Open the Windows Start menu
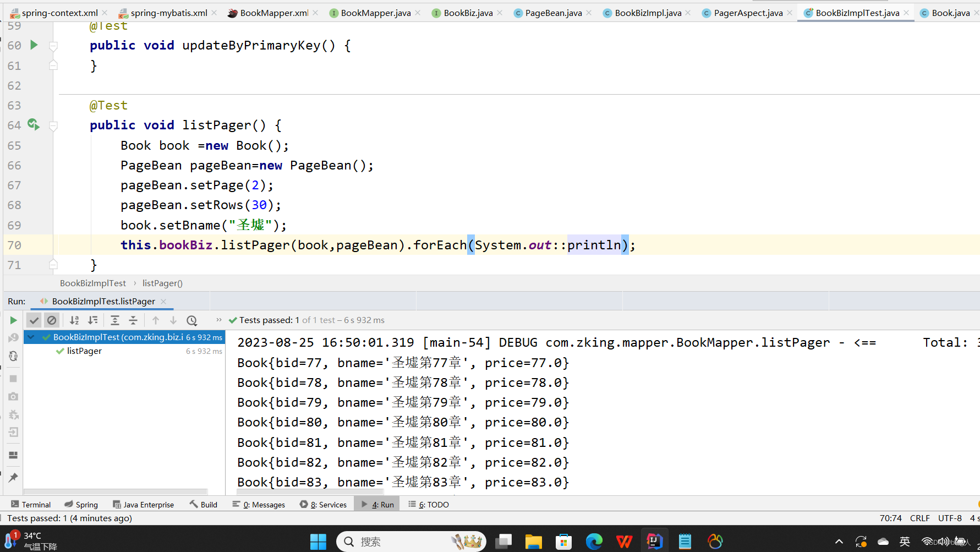The width and height of the screenshot is (980, 552). (318, 542)
